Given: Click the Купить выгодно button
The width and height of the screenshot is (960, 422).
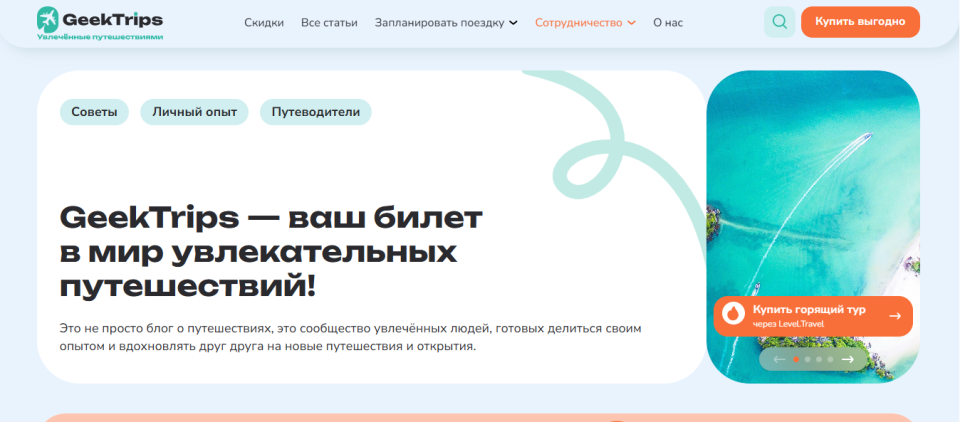Looking at the screenshot, I should pos(860,22).
